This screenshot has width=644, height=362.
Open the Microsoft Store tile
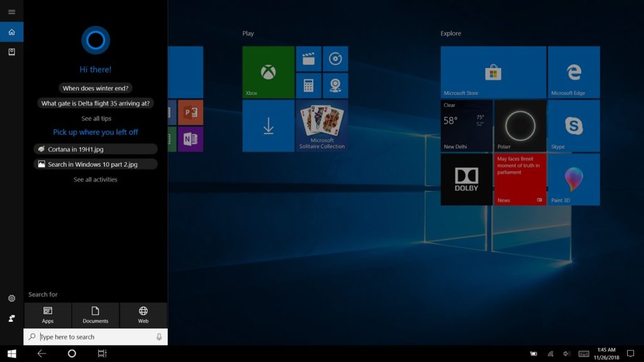pyautogui.click(x=493, y=70)
